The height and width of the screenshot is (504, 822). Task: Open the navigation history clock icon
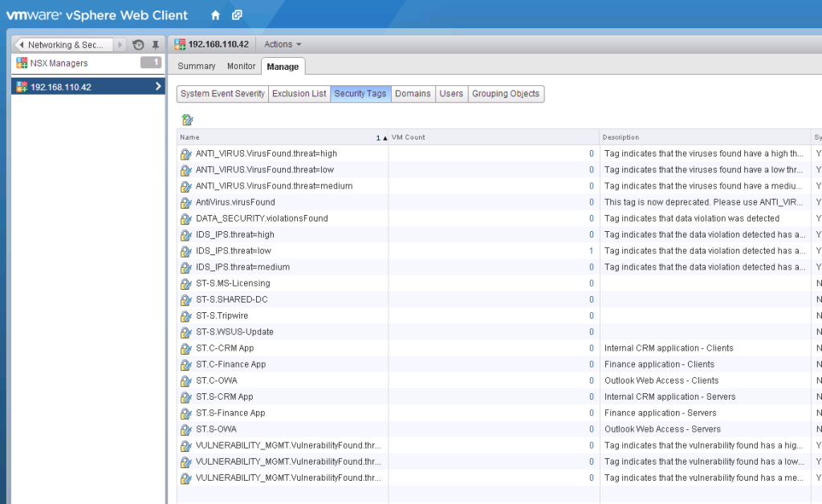click(x=138, y=44)
